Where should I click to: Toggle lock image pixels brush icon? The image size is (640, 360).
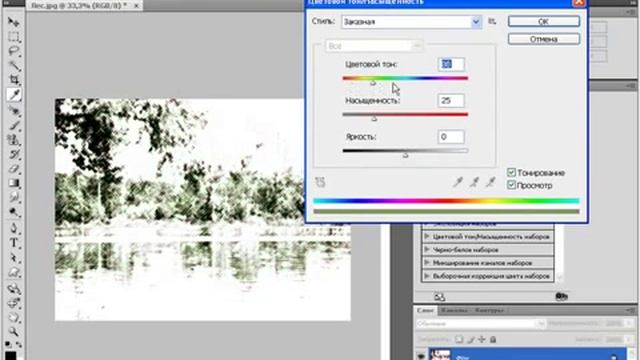coord(471,339)
